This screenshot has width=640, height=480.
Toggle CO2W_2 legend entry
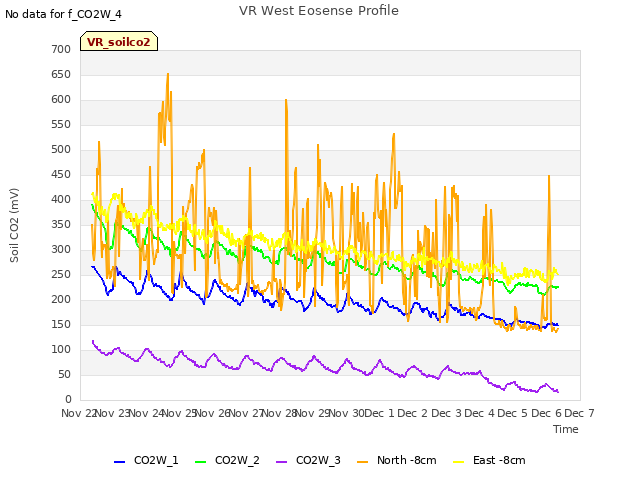click(x=227, y=460)
